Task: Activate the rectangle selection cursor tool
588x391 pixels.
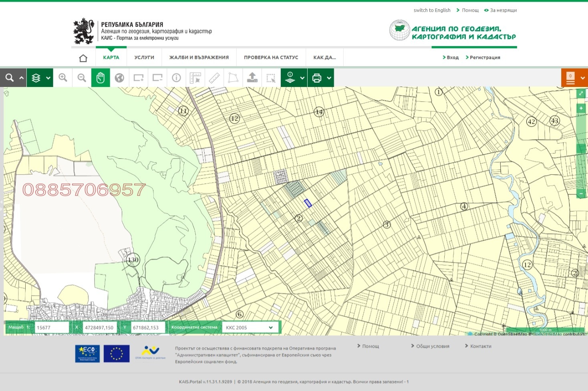Action: (x=271, y=78)
